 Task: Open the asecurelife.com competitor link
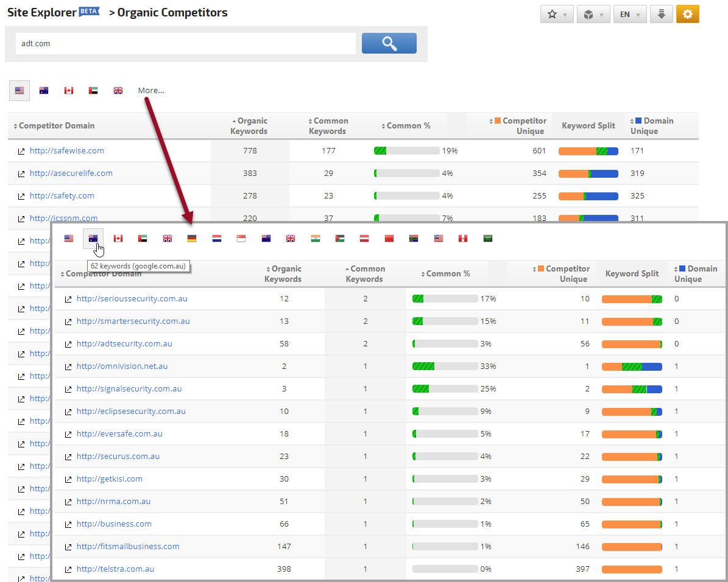(x=71, y=174)
